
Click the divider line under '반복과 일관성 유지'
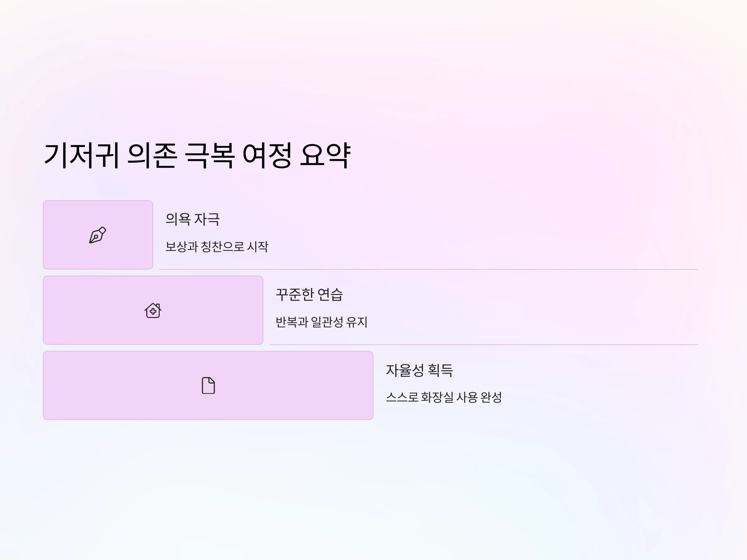(x=484, y=345)
